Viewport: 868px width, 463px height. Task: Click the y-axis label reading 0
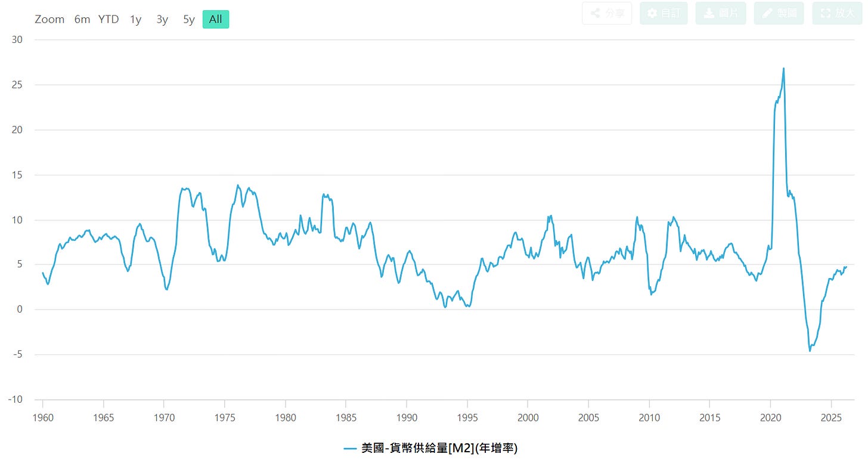coord(20,310)
